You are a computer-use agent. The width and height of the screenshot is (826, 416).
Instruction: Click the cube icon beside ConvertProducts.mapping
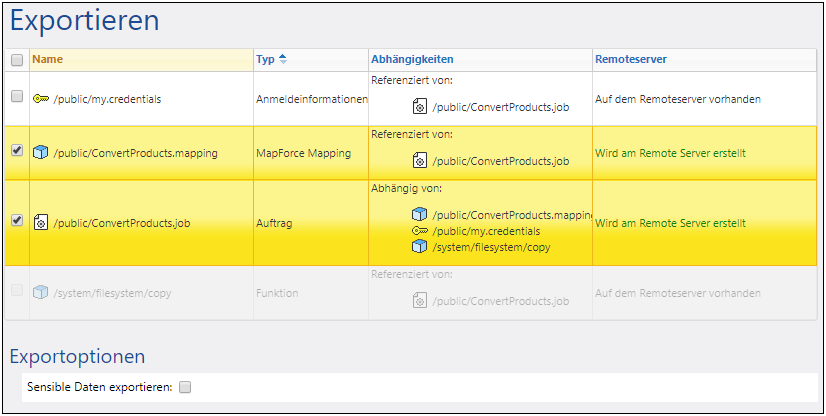click(x=41, y=153)
